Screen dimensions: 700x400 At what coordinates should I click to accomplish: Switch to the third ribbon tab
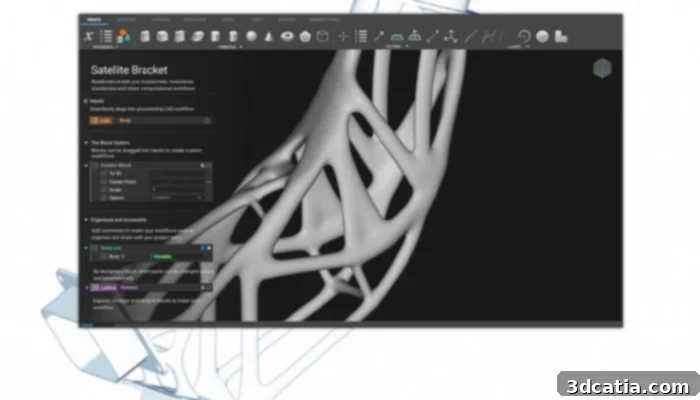(x=160, y=20)
